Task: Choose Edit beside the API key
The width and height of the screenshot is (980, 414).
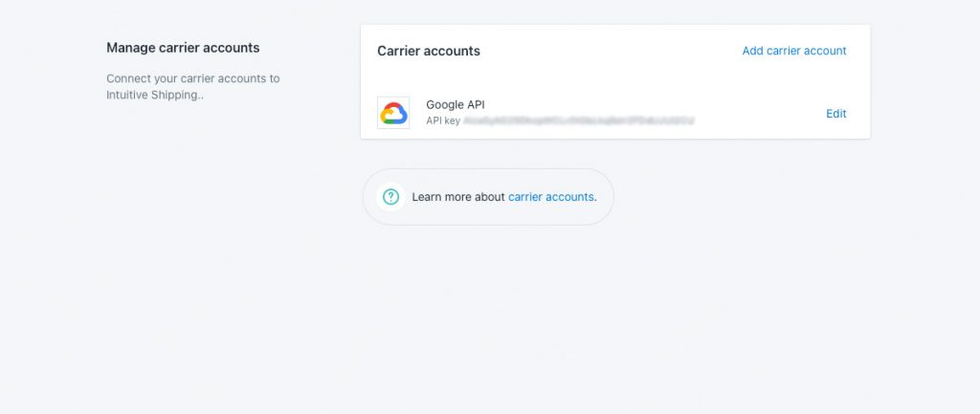Action: [835, 114]
